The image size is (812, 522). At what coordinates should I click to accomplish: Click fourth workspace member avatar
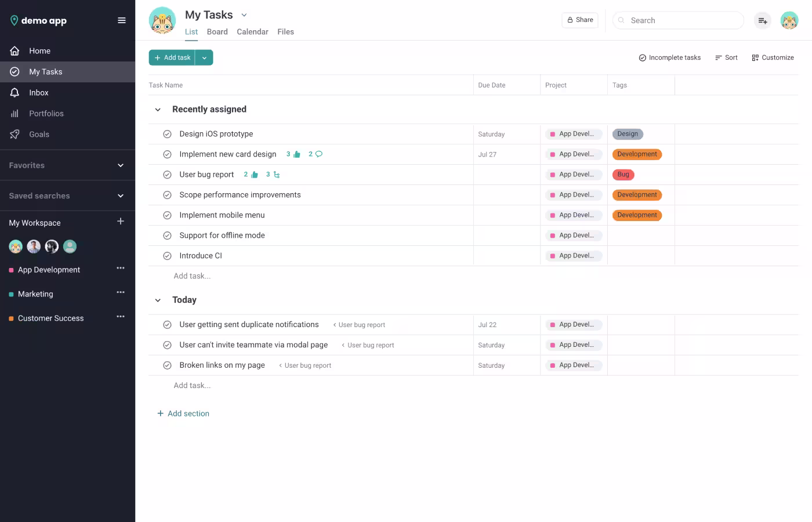pos(70,246)
